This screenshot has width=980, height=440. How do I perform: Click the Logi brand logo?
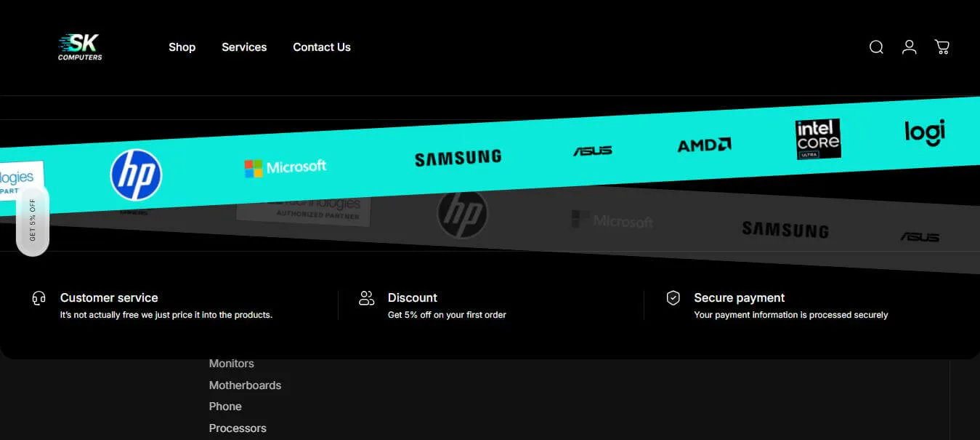924,132
